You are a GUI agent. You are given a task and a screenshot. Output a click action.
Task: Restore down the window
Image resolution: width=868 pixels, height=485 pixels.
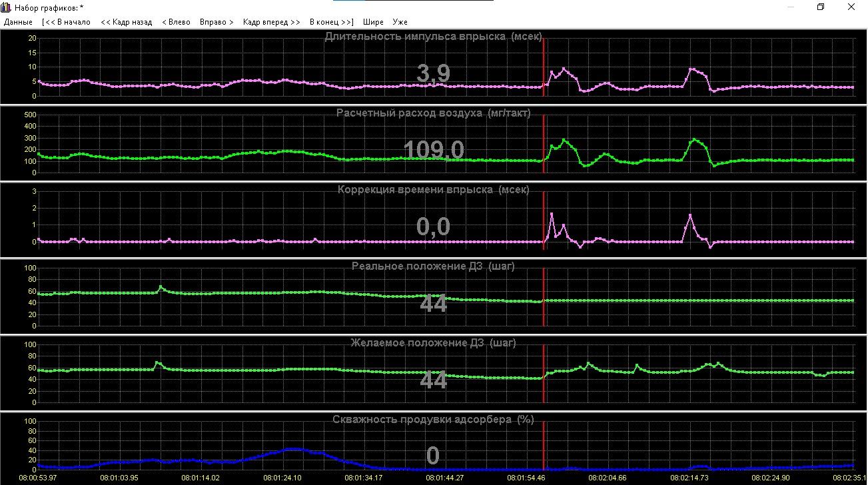pos(821,7)
